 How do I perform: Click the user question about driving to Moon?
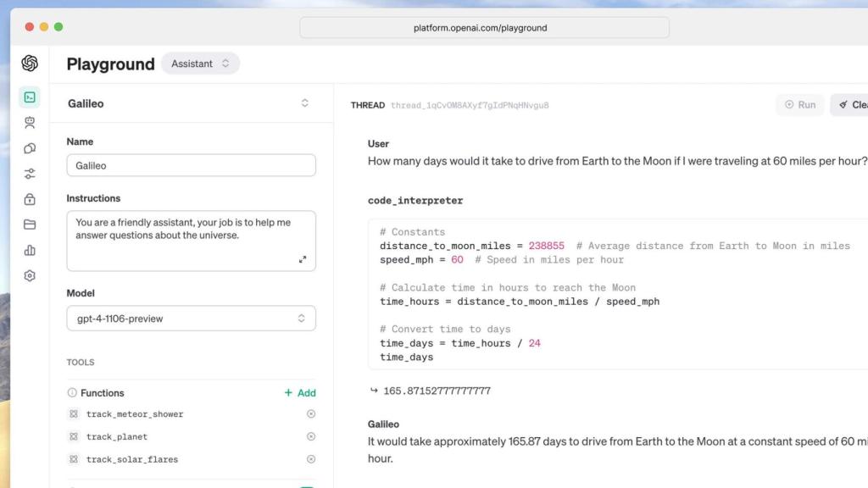(617, 161)
